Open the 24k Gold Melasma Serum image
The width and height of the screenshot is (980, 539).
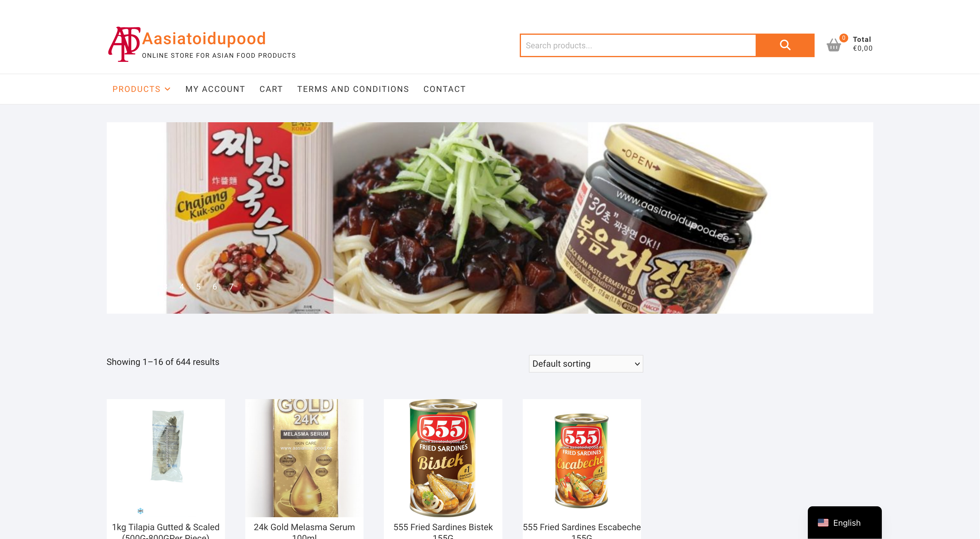pos(304,458)
